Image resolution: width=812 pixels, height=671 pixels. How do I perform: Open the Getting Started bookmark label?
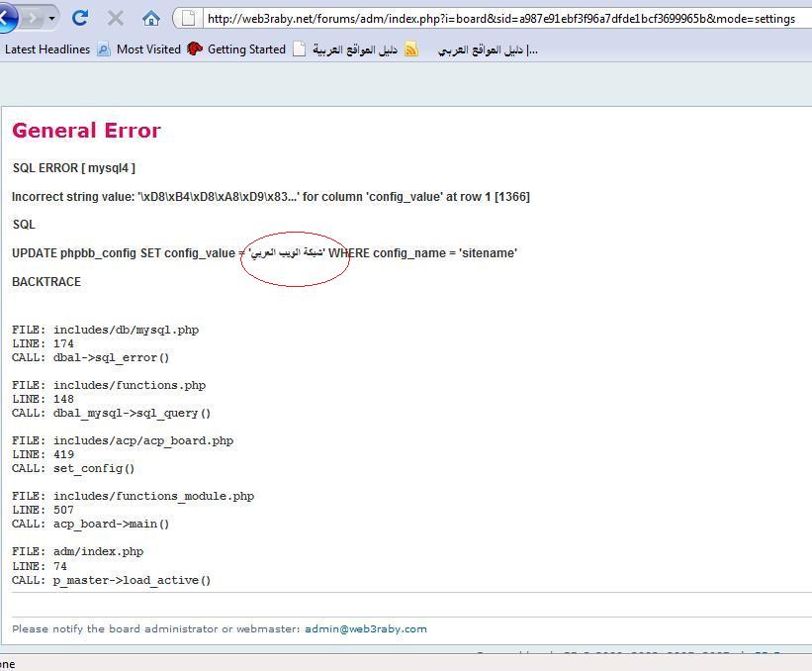[x=246, y=49]
